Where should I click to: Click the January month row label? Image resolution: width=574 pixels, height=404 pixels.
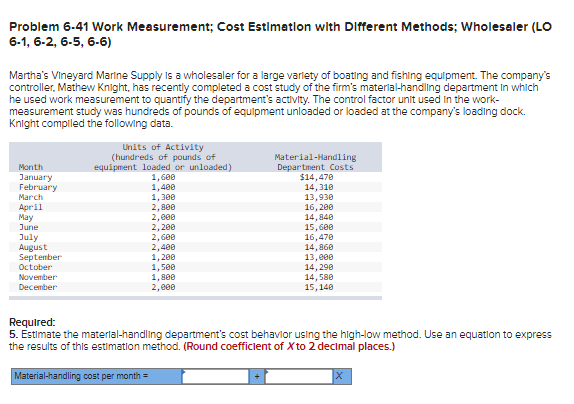point(36,177)
